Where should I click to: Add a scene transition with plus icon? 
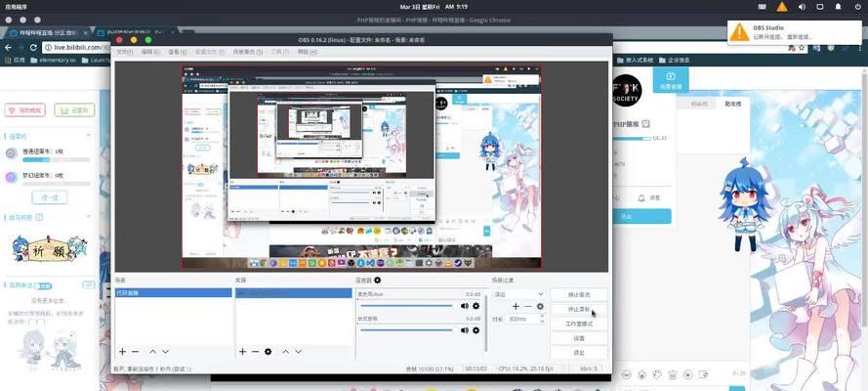pyautogui.click(x=516, y=306)
